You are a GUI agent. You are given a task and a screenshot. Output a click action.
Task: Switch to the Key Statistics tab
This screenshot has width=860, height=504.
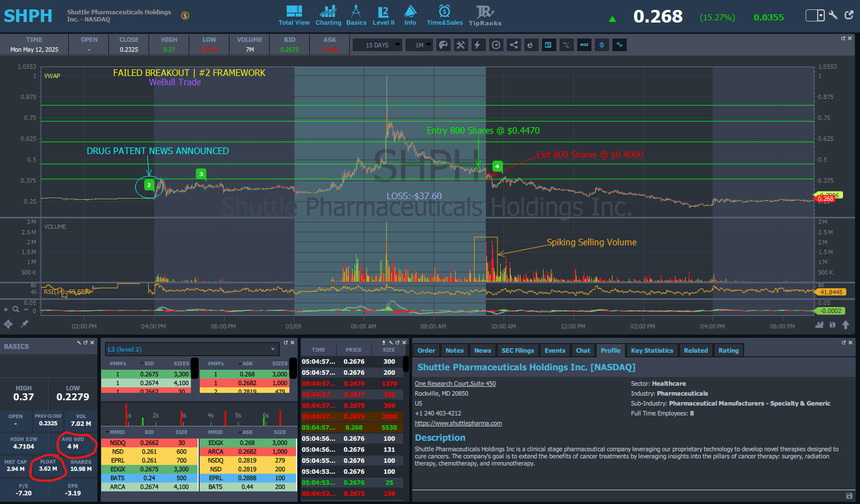[651, 350]
